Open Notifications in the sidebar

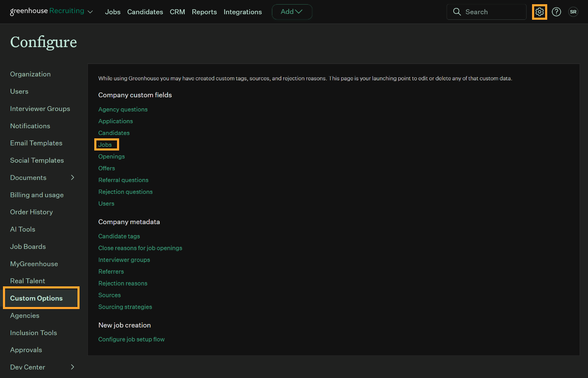pyautogui.click(x=30, y=126)
